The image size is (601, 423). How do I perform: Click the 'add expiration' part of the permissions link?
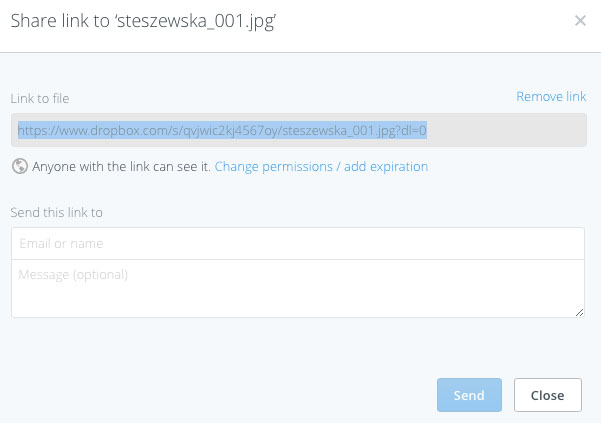coord(386,167)
